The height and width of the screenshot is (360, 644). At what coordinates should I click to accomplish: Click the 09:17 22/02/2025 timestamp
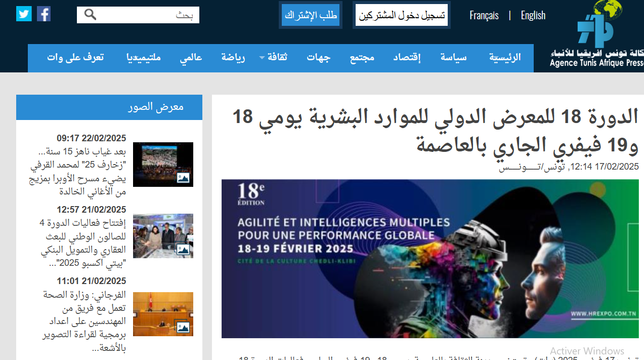[92, 138]
